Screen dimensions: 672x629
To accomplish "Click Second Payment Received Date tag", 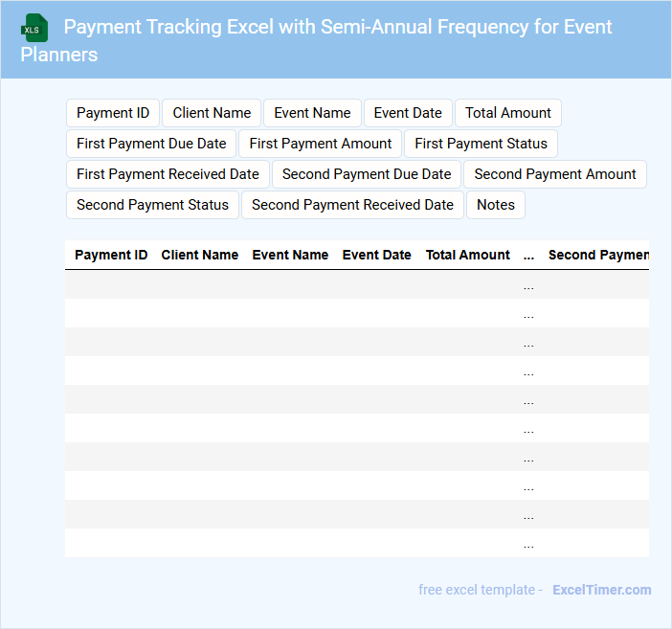I will coord(352,205).
